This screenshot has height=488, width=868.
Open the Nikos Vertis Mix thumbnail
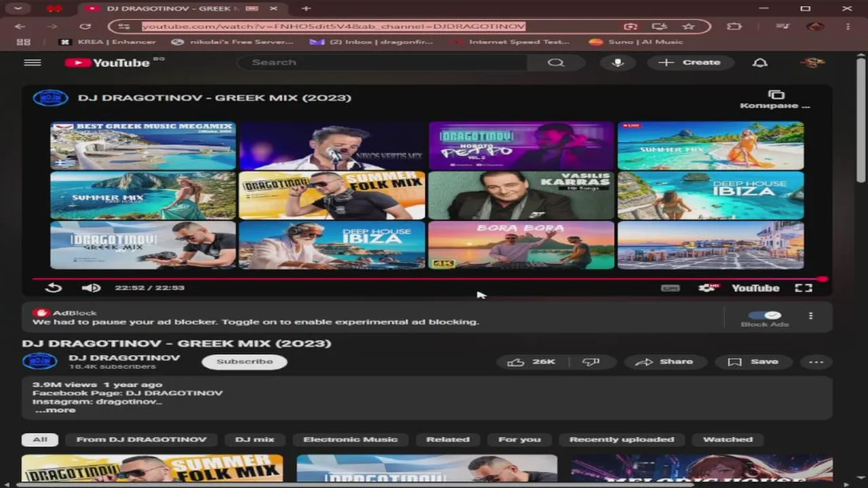coord(332,146)
